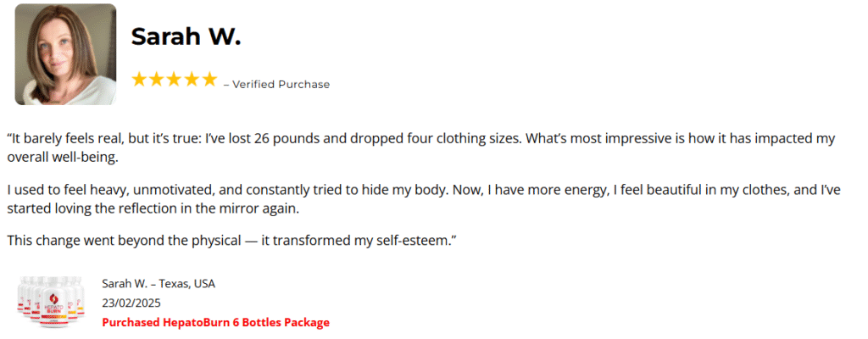Click the paragraph starting 'I used to feel heavy'
The height and width of the screenshot is (339, 868).
[339, 188]
